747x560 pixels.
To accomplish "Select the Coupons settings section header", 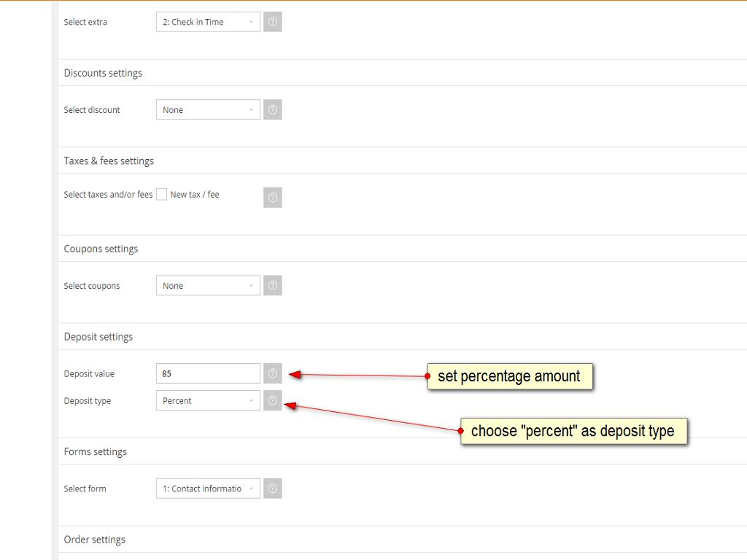I will 101,249.
